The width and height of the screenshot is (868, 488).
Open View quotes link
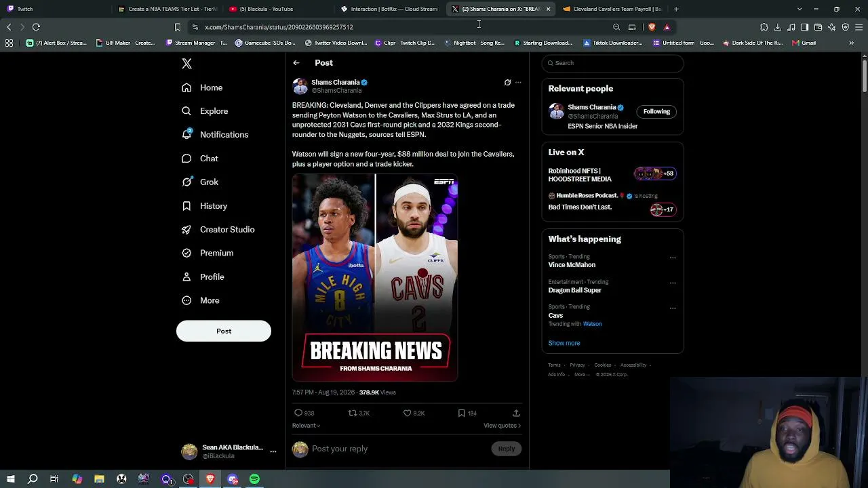pos(502,426)
